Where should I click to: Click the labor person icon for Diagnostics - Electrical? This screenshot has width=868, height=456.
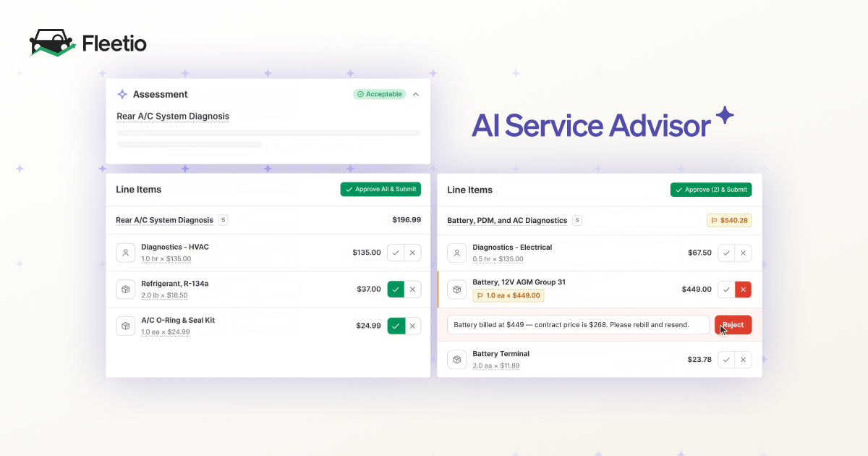[456, 253]
